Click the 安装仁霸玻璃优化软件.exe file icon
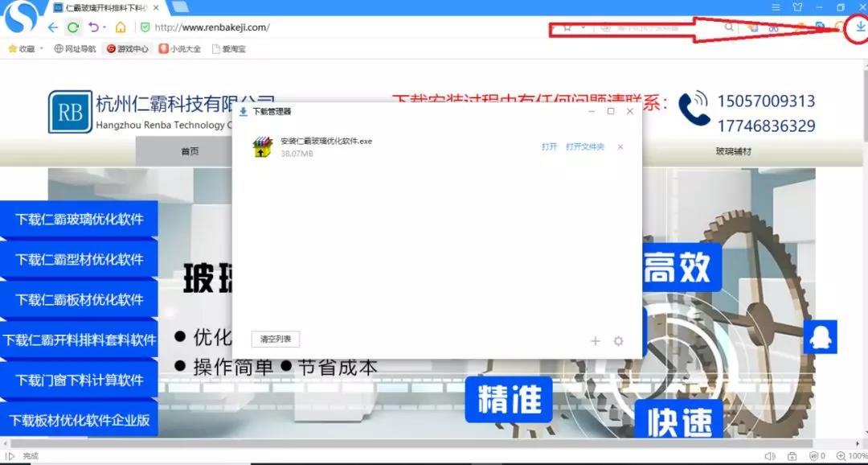The width and height of the screenshot is (868, 465). (x=262, y=147)
